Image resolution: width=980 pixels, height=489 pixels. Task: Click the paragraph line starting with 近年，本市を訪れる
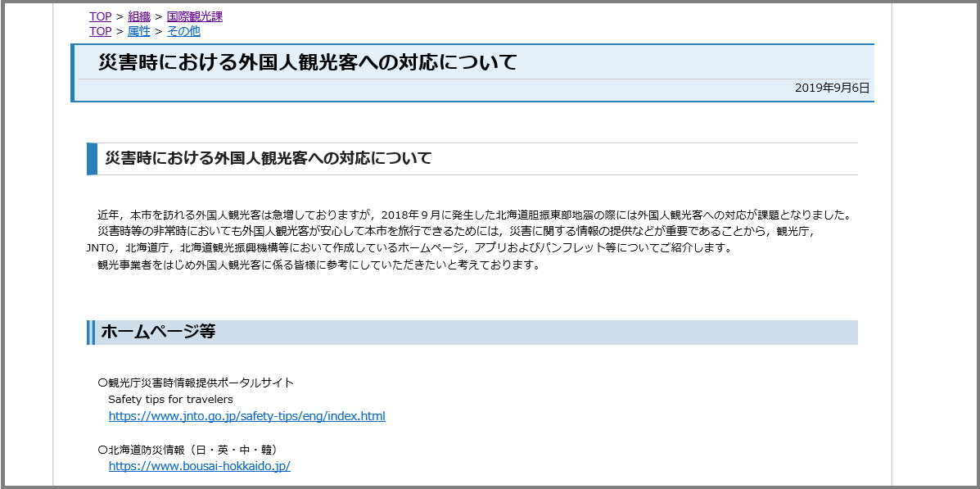point(475,215)
